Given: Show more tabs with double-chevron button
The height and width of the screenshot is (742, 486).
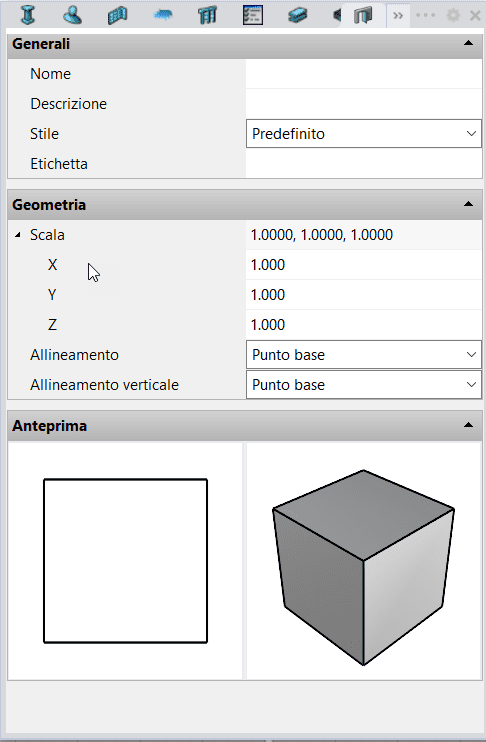Looking at the screenshot, I should 398,16.
